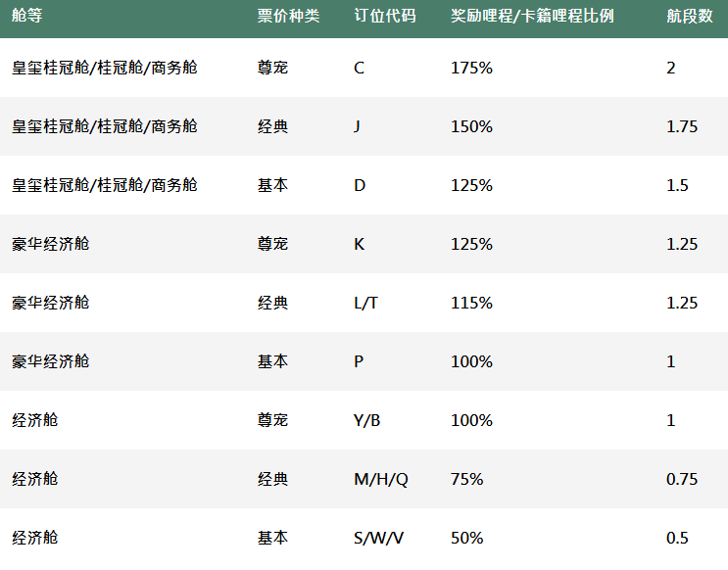Image resolution: width=728 pixels, height=570 pixels.
Task: Click 皇玺桂冠舱/桂冠舱/商务舱 in the J row
Action: coord(105,126)
